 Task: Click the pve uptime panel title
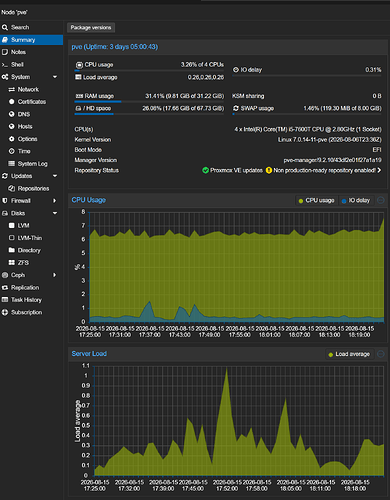[x=115, y=47]
